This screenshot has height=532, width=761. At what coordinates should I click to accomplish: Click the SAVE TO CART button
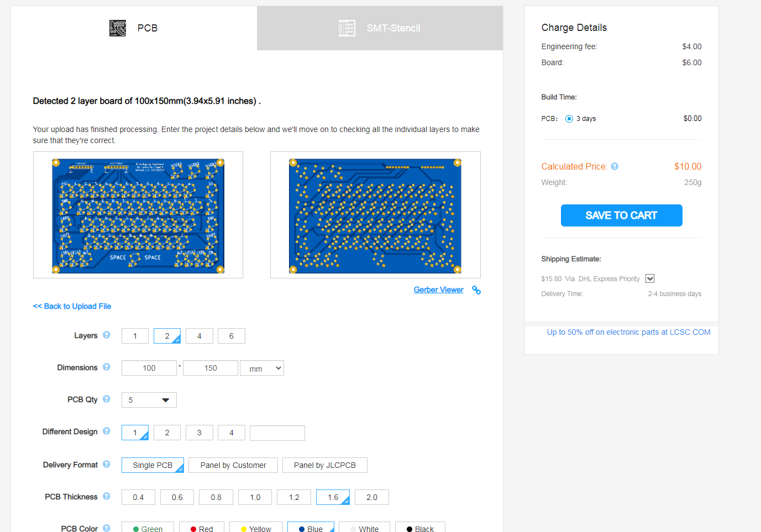coord(621,215)
